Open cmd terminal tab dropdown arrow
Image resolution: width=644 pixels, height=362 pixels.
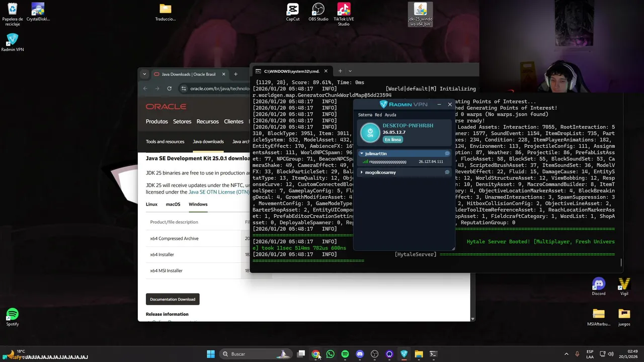click(x=350, y=71)
